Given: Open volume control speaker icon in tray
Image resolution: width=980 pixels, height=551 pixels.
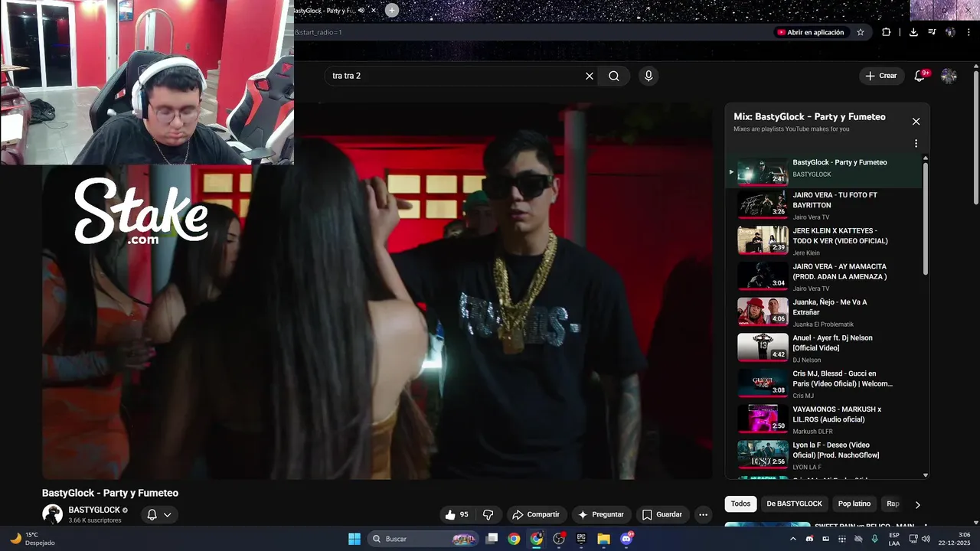Looking at the screenshot, I should tap(926, 539).
